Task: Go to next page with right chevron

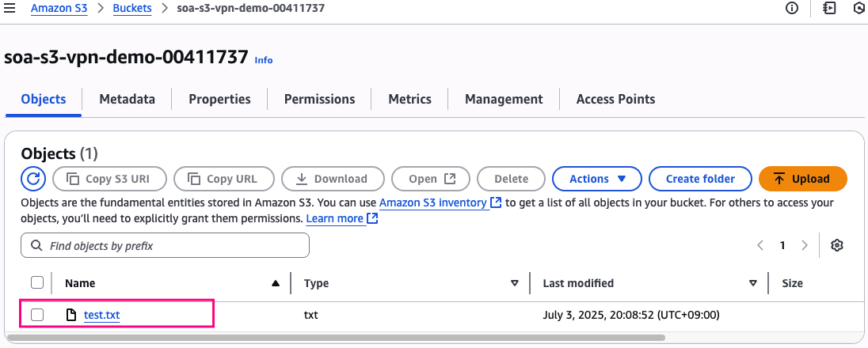Action: pyautogui.click(x=805, y=245)
